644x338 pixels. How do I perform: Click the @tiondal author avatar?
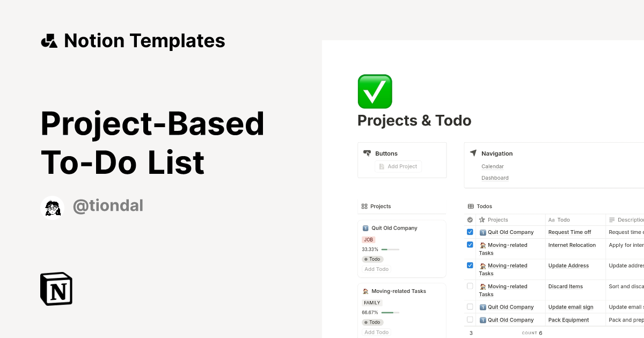(x=52, y=207)
